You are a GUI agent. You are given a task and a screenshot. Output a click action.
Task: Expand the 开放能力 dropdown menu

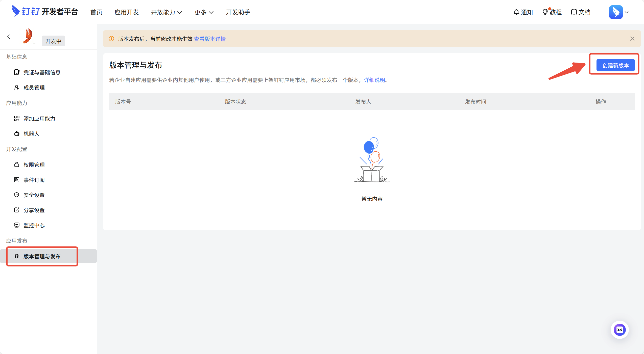[x=166, y=12]
